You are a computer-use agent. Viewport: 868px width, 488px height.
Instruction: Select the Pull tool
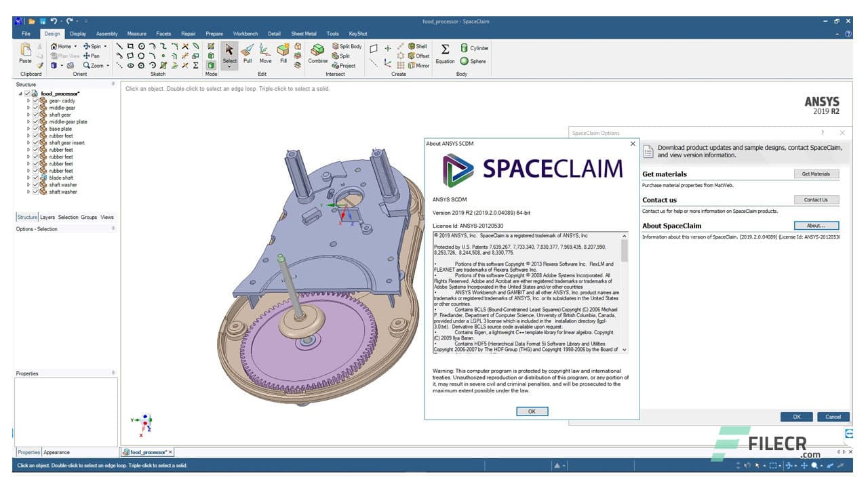pyautogui.click(x=247, y=52)
